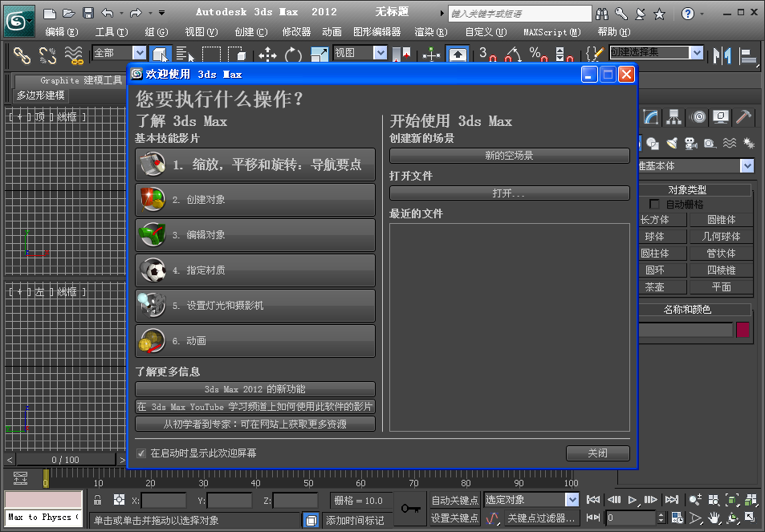Screen dimensions: 765x532
Task: Click the Mirror tool icon
Action: [x=722, y=55]
